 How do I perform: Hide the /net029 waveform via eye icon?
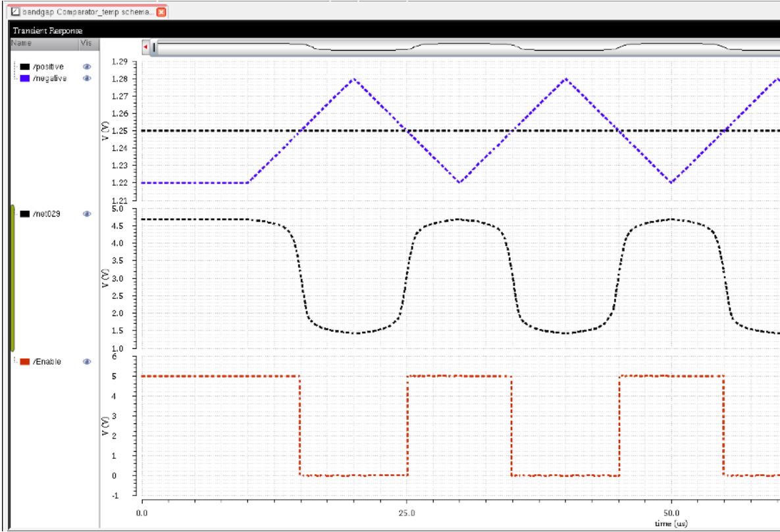coord(86,214)
